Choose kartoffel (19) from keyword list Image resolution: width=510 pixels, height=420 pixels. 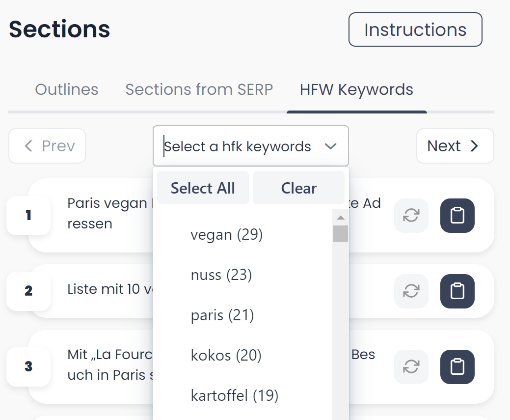pos(235,395)
